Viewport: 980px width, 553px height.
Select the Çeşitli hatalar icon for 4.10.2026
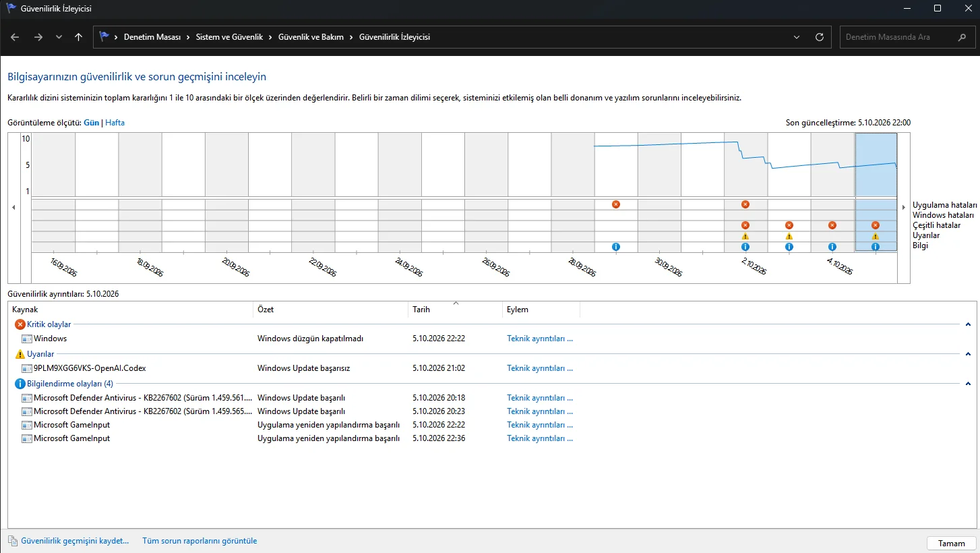click(832, 225)
